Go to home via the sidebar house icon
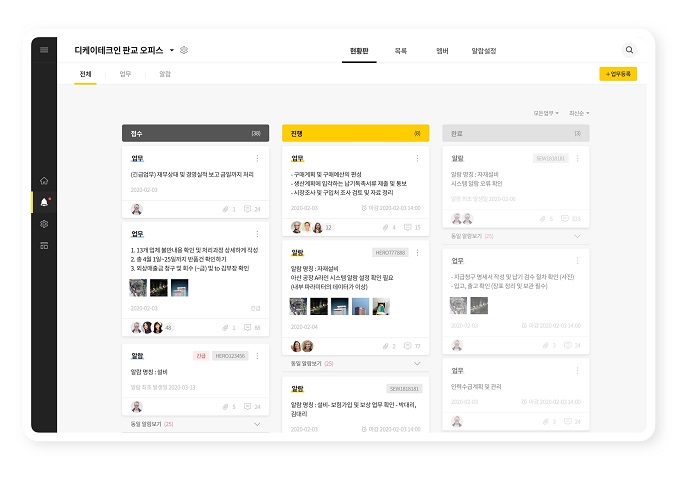Screen dimensions: 680x478 click(44, 181)
